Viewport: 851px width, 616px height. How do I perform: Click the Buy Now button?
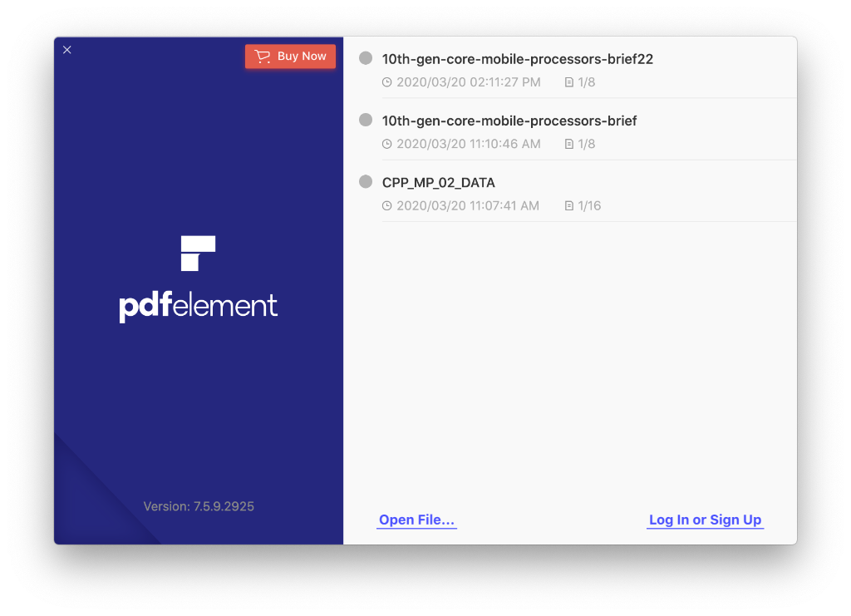click(290, 57)
